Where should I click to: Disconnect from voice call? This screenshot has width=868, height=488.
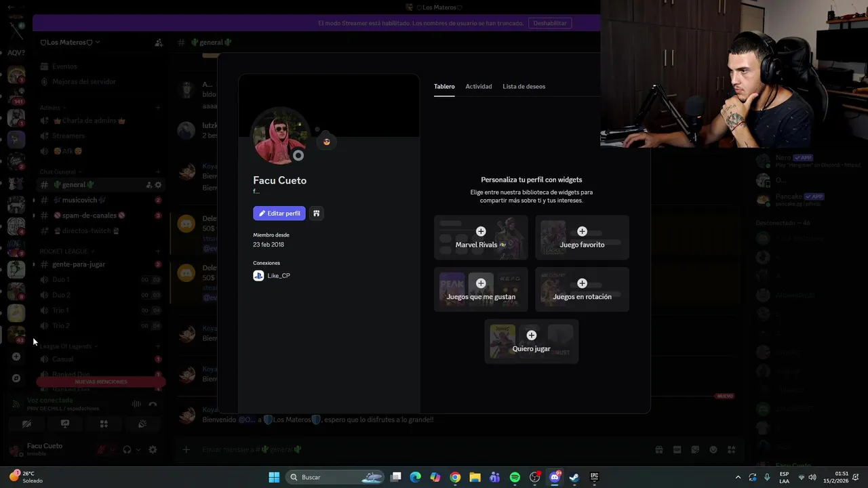pos(153,404)
